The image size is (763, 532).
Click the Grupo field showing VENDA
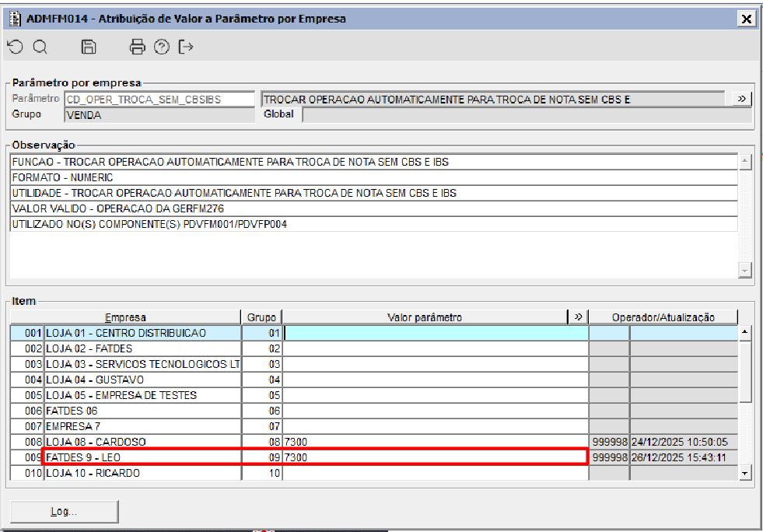[x=159, y=115]
